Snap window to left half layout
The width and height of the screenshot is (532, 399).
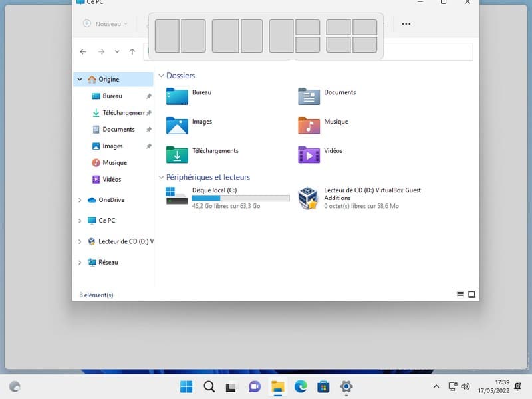pos(167,35)
